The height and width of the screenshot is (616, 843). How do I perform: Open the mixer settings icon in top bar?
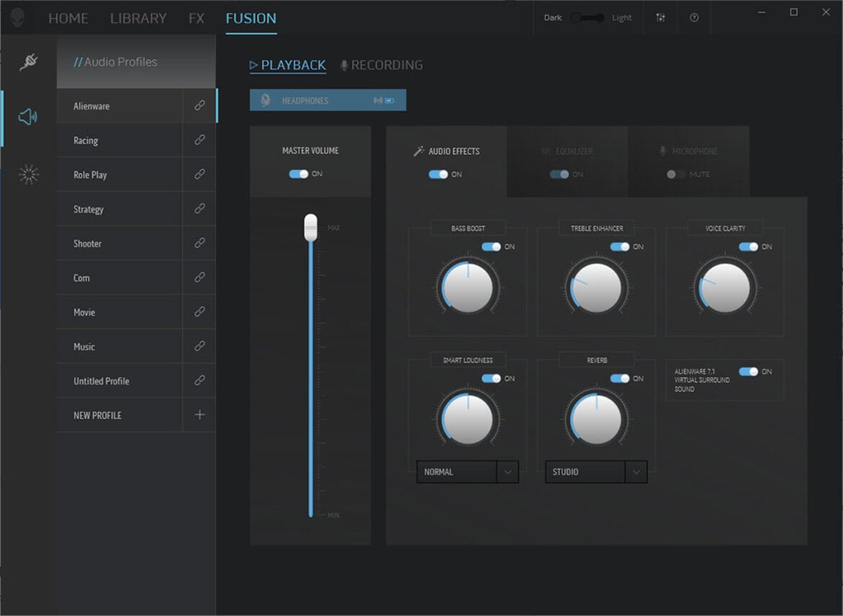click(x=661, y=18)
